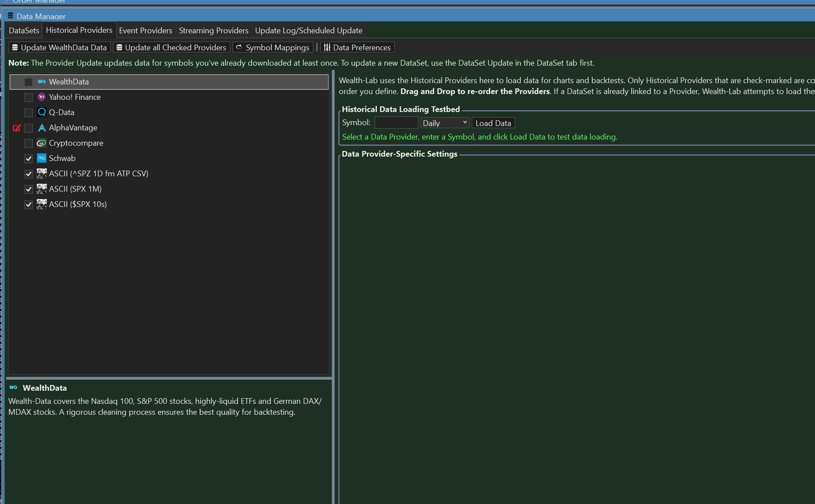The image size is (815, 504).
Task: Open Symbol Mappings
Action: click(x=273, y=47)
